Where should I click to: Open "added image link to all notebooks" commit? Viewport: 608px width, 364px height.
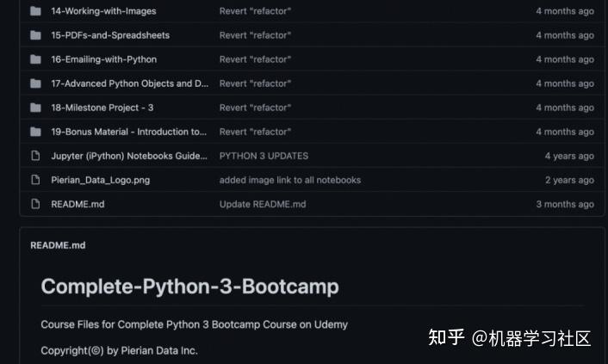click(x=290, y=180)
